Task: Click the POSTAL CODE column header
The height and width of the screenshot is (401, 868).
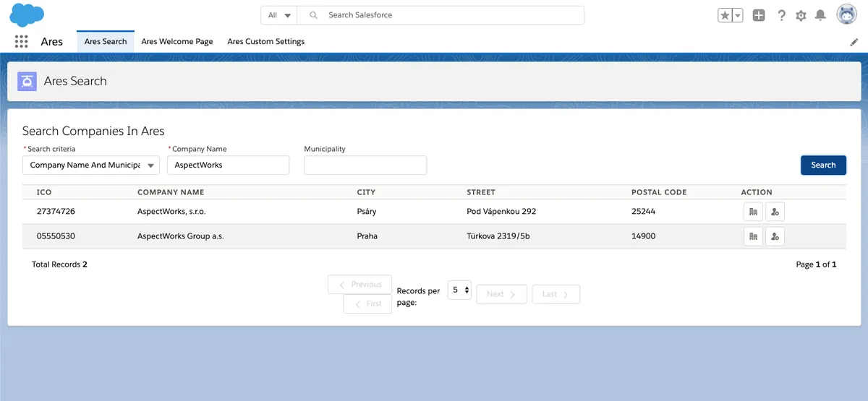Action: tap(659, 192)
